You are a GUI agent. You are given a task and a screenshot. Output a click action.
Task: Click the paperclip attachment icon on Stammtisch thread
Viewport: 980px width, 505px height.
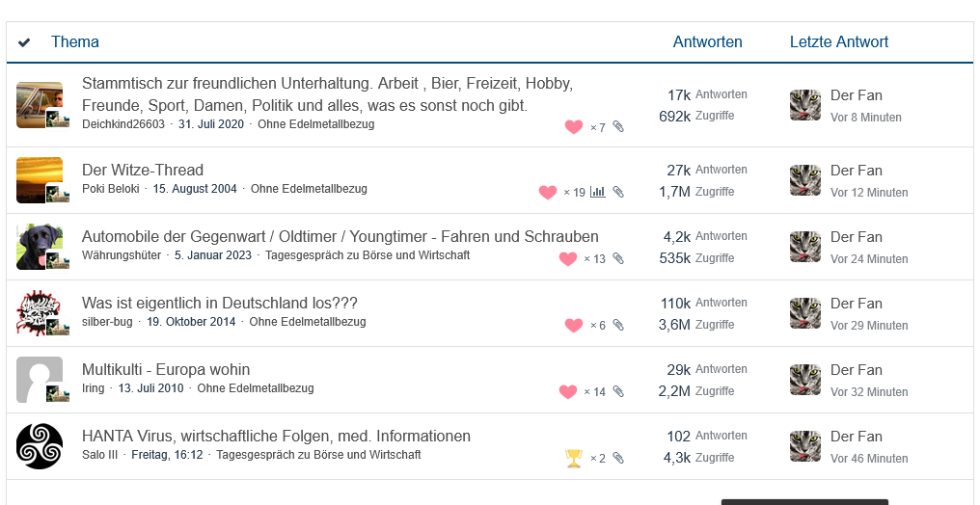coord(618,126)
